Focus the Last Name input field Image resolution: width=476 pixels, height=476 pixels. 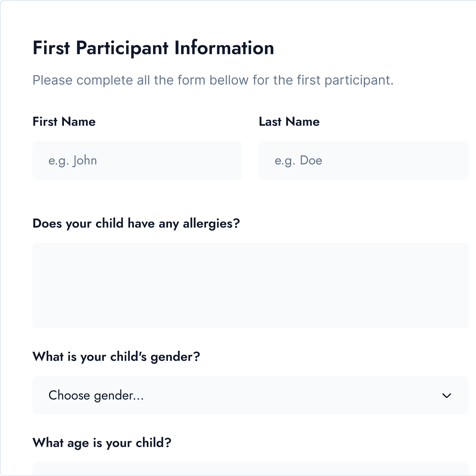click(x=363, y=160)
